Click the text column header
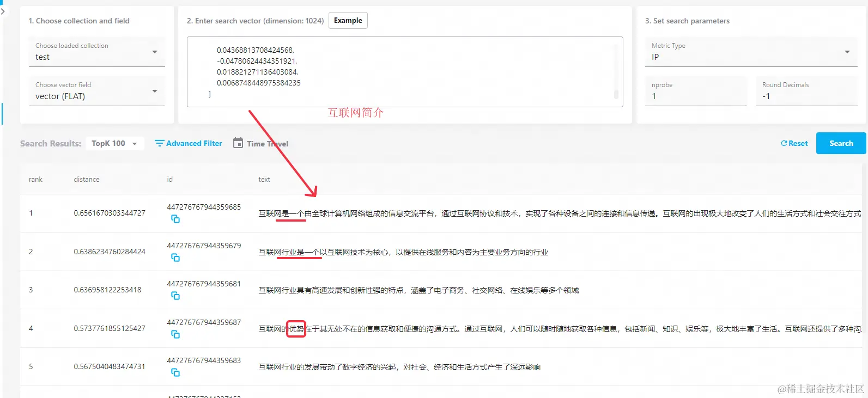The image size is (868, 398). coord(264,179)
